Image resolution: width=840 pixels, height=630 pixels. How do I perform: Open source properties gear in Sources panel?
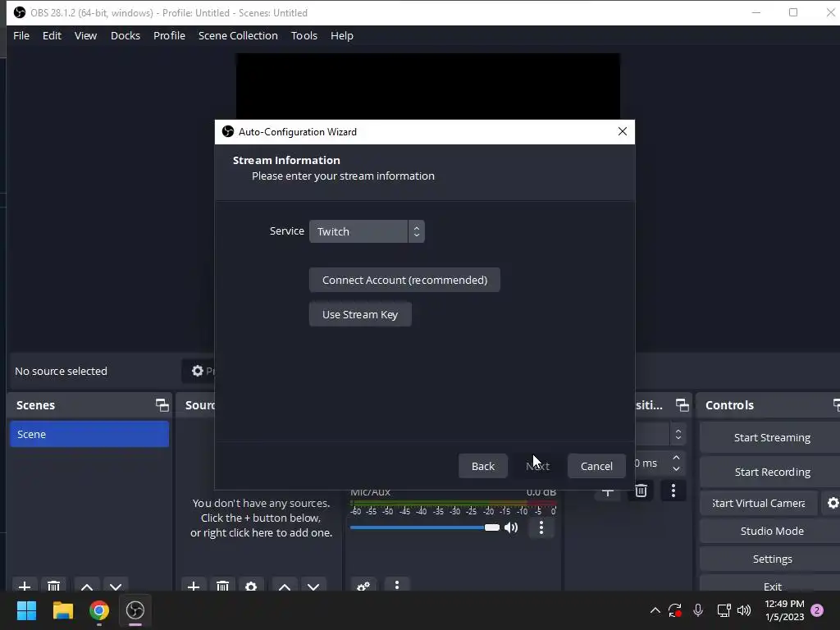[x=251, y=586]
